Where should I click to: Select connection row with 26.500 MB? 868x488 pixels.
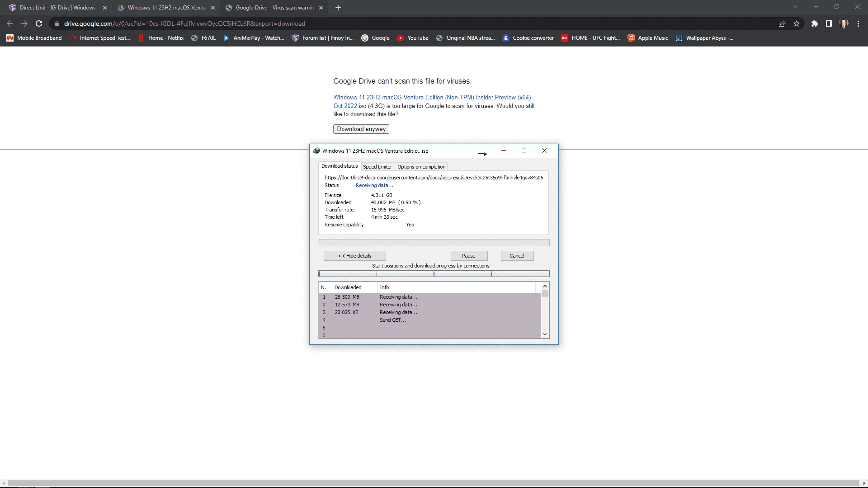(x=429, y=297)
